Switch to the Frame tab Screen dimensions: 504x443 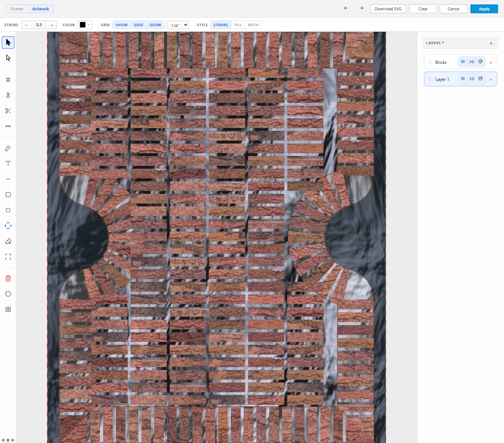pyautogui.click(x=17, y=9)
